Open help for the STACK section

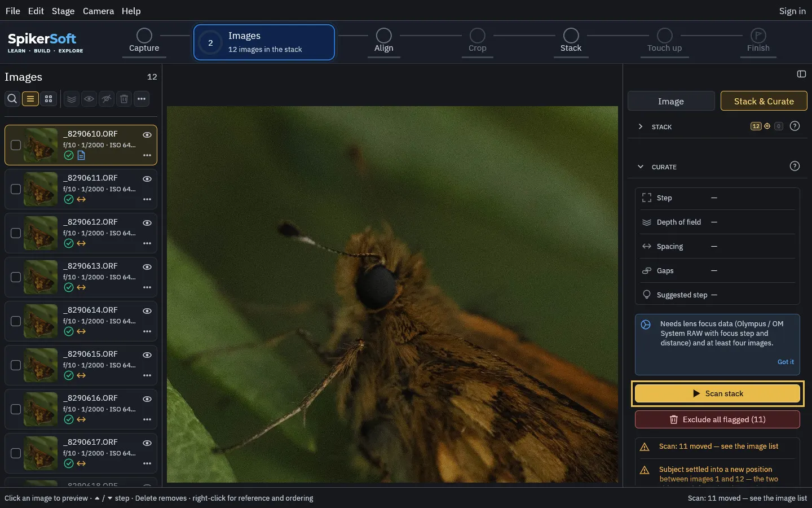click(x=795, y=126)
